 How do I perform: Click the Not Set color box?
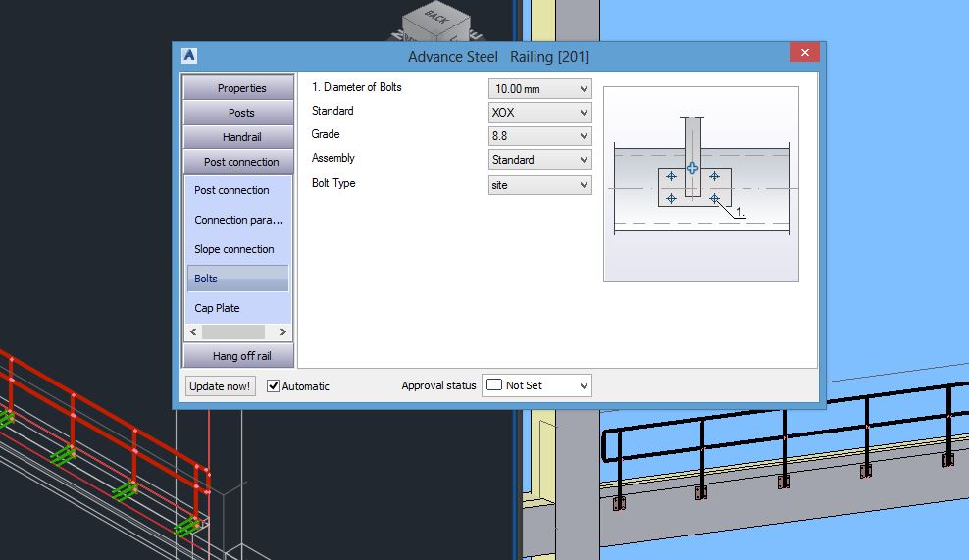[x=494, y=385]
